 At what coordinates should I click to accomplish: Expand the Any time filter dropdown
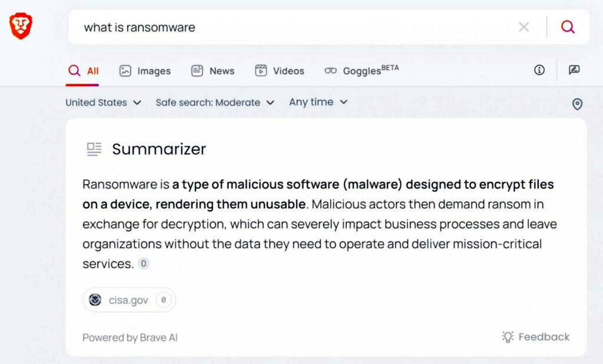tap(318, 102)
